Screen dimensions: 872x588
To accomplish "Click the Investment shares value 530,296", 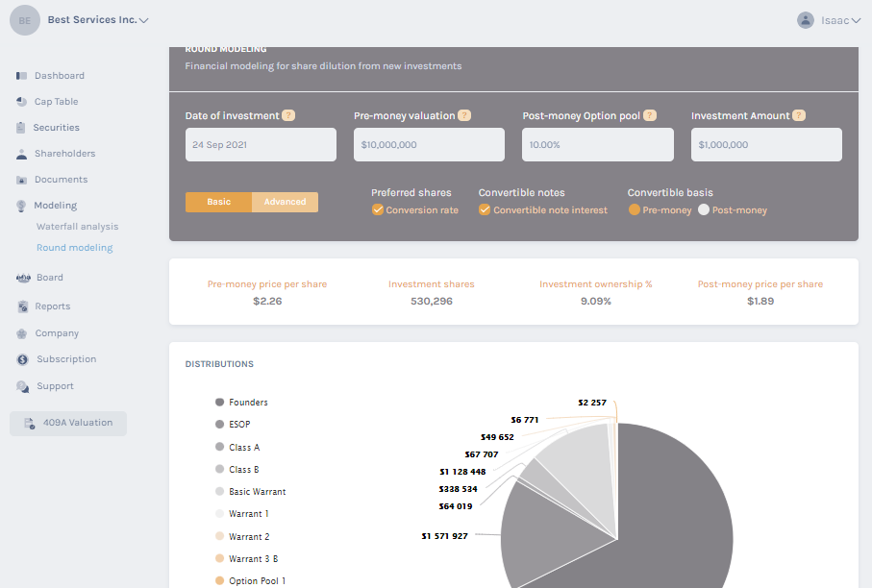I will click(x=432, y=302).
